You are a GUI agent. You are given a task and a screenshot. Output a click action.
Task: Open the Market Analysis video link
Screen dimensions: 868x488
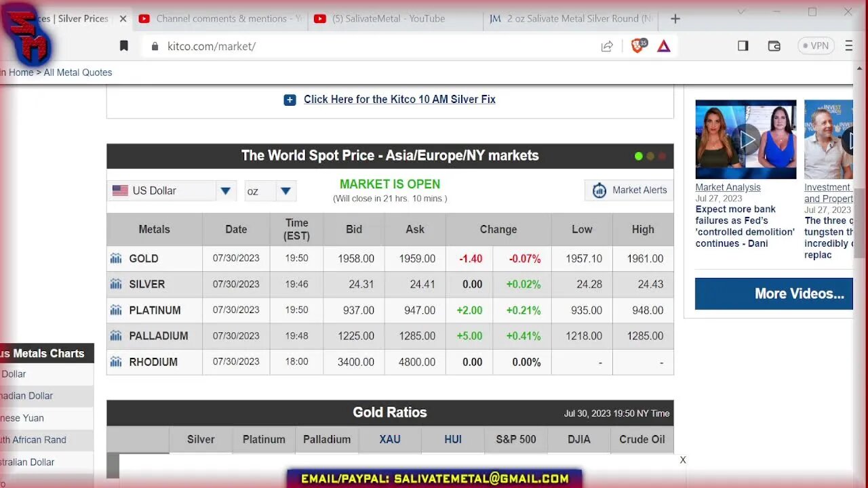click(x=728, y=188)
